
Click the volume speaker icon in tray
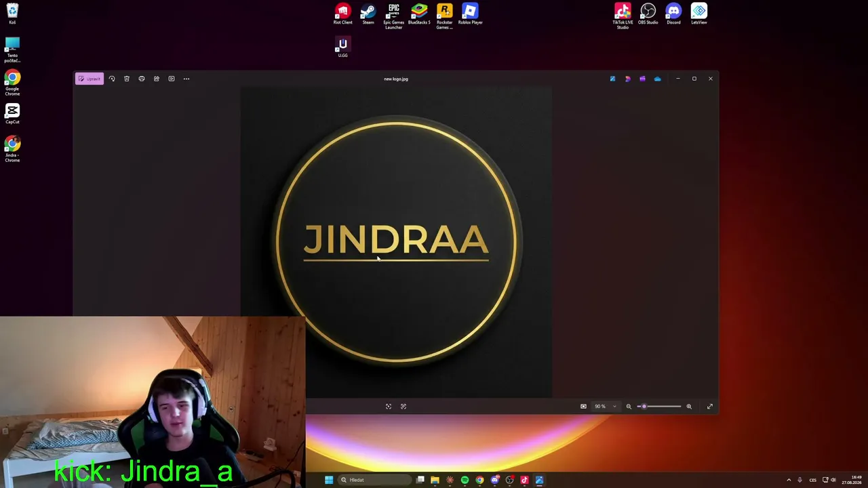(833, 480)
